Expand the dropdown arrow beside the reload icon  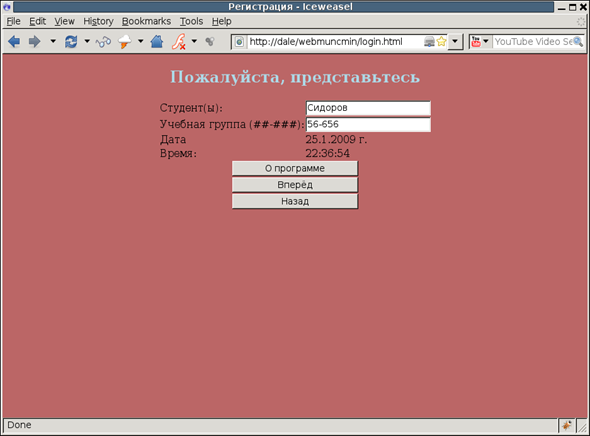pyautogui.click(x=87, y=41)
